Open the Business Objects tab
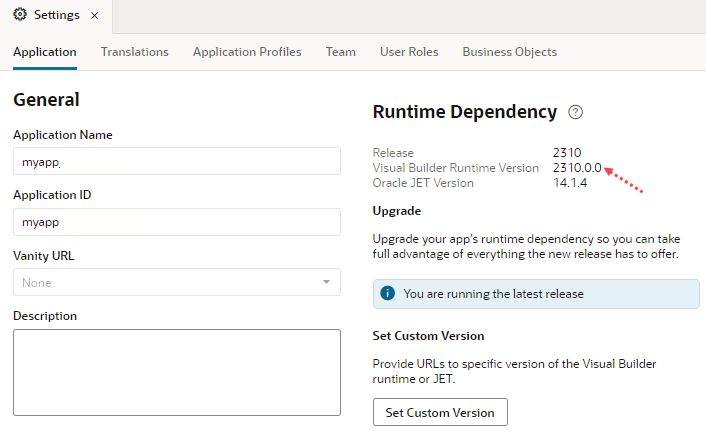 coord(509,52)
